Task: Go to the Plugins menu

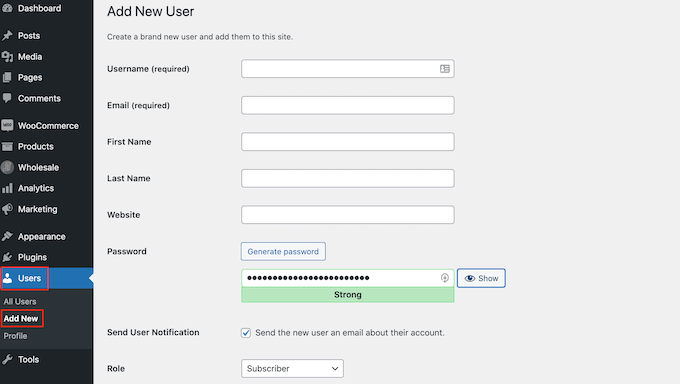Action: [x=33, y=257]
